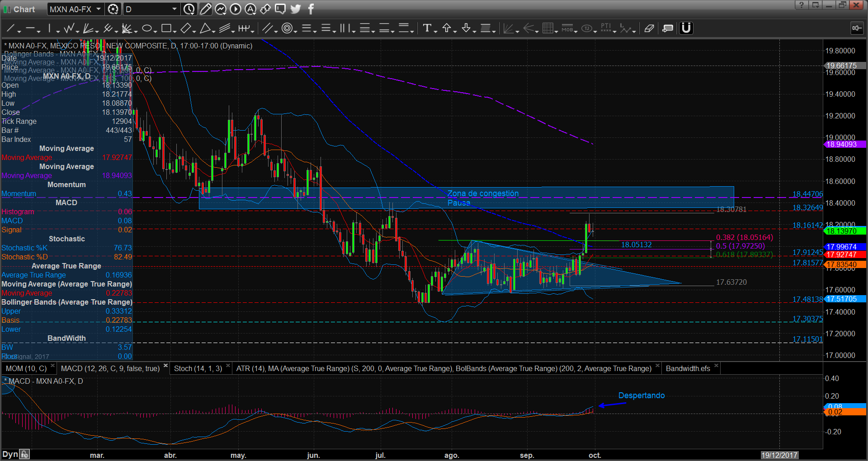Image resolution: width=868 pixels, height=461 pixels.
Task: Click the play replay icon
Action: point(236,9)
